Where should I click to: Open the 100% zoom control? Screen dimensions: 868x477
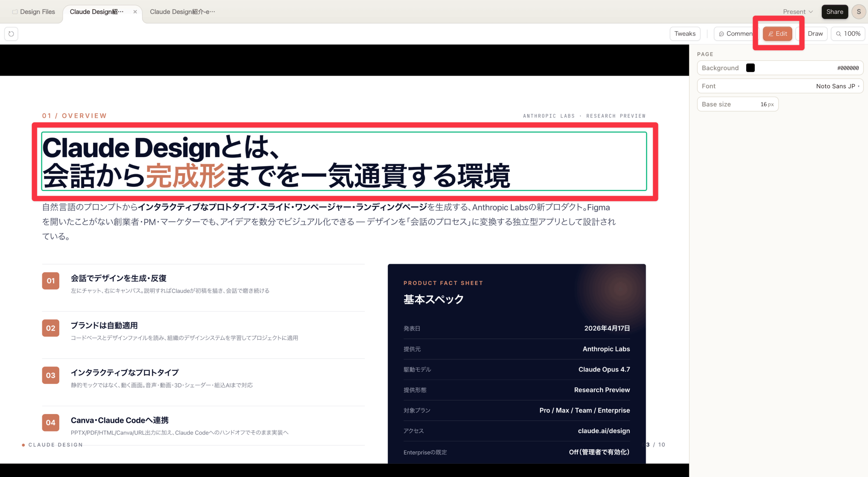tap(848, 34)
